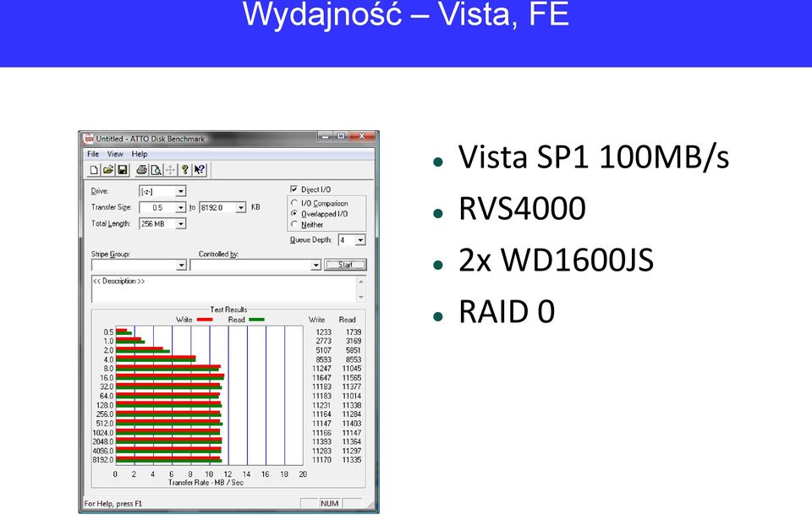Click the 'Transfer Rate - MB / Sec' axis label
The width and height of the screenshot is (812, 515).
[206, 482]
